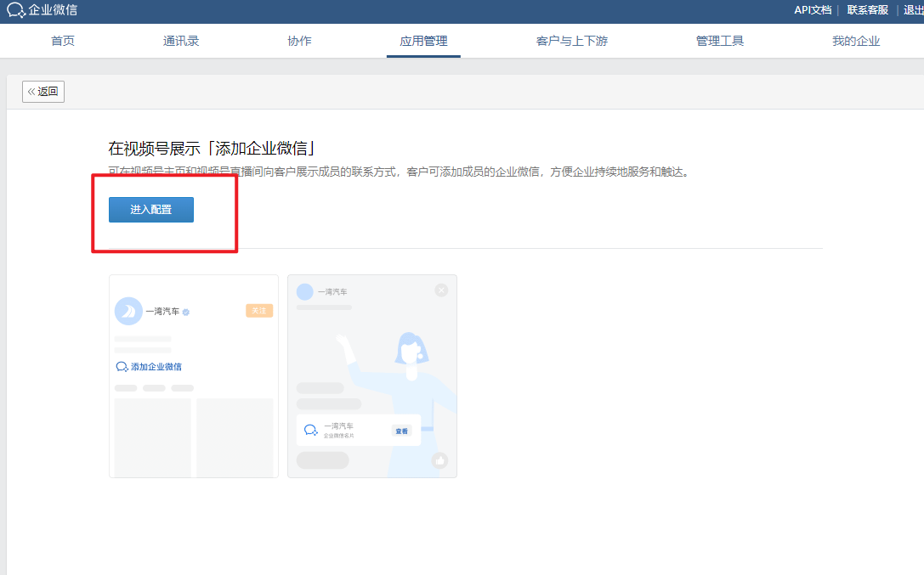Open the 管理工具 tab
Screen dimensions: 924x575
tap(719, 41)
